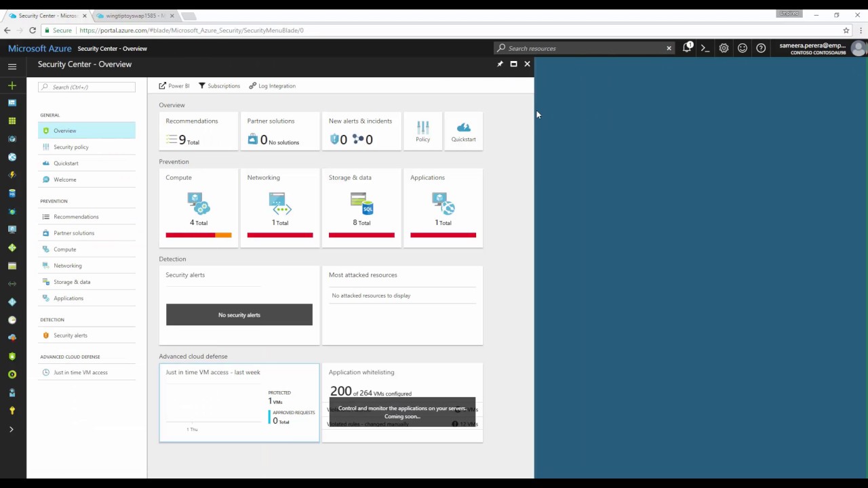Open Power BI from the blade toolbar
868x488 pixels.
coord(174,86)
